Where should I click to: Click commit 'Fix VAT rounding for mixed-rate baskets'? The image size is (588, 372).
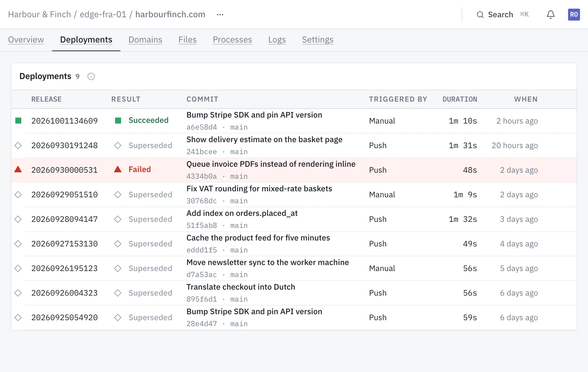(x=259, y=189)
